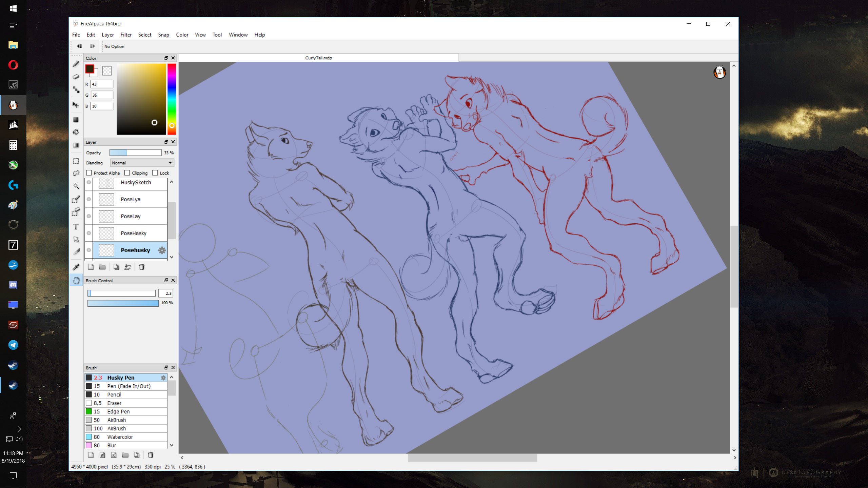The height and width of the screenshot is (488, 868).
Task: Open the Snap menu
Action: tap(163, 35)
